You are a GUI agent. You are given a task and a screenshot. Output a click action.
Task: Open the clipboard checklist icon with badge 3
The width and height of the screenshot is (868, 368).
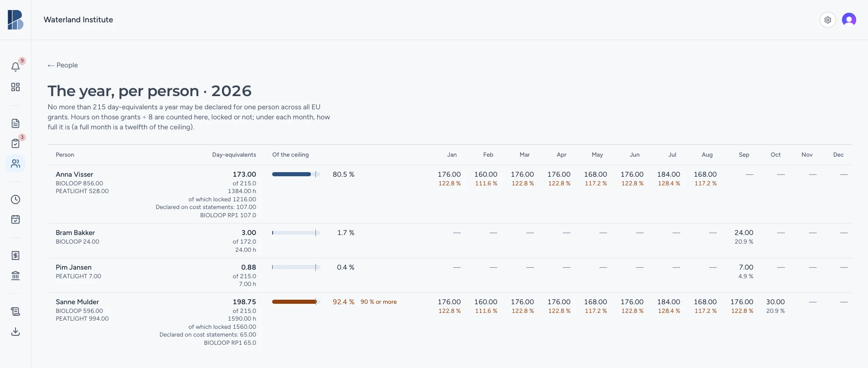click(15, 143)
